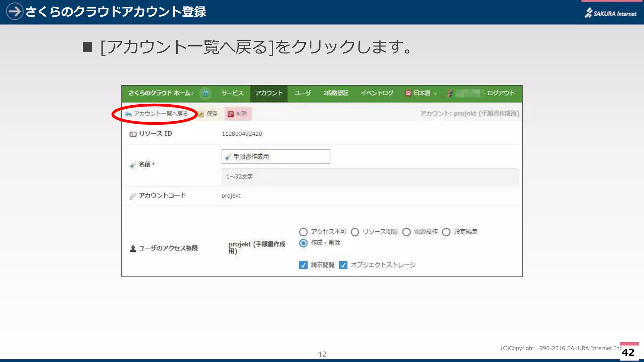Click the arrow icon beside slide title

point(14,11)
